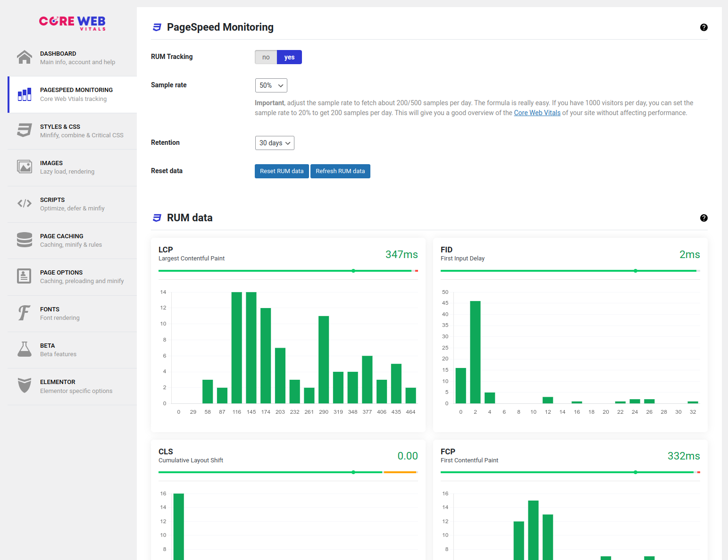
Task: Click the FCP 332ms value
Action: point(684,456)
